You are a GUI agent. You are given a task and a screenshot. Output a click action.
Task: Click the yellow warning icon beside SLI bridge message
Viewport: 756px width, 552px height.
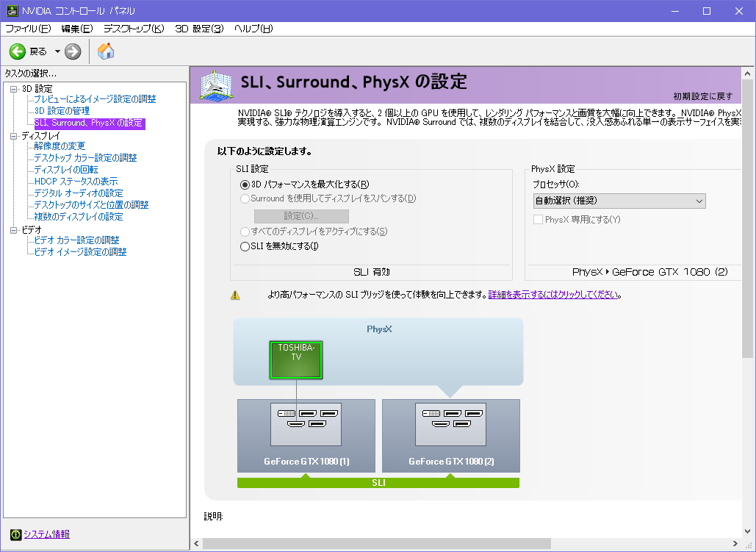(235, 295)
